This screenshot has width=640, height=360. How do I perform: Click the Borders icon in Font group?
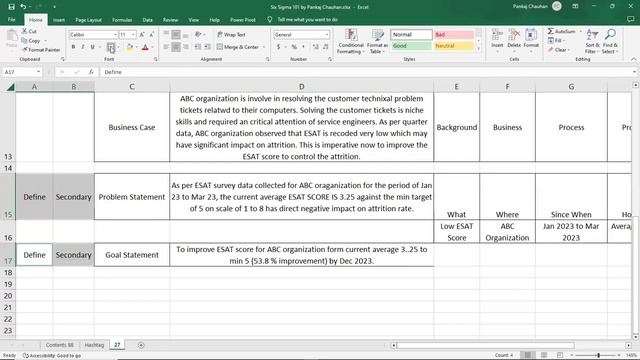[x=110, y=47]
